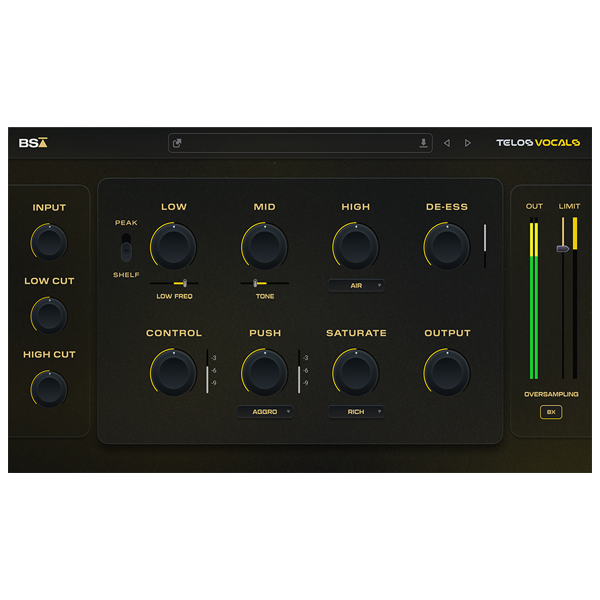
Task: Open the High band AIR dropdown
Action: click(x=356, y=285)
